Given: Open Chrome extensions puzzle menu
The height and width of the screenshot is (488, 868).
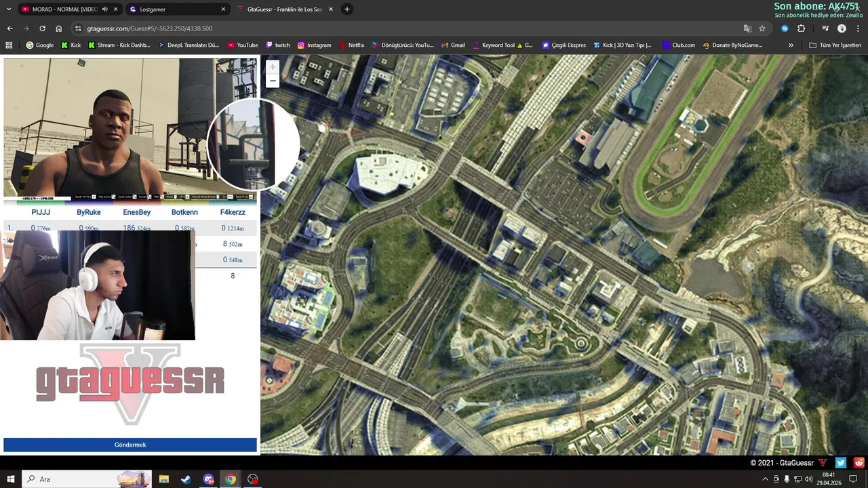Looking at the screenshot, I should pos(801,28).
